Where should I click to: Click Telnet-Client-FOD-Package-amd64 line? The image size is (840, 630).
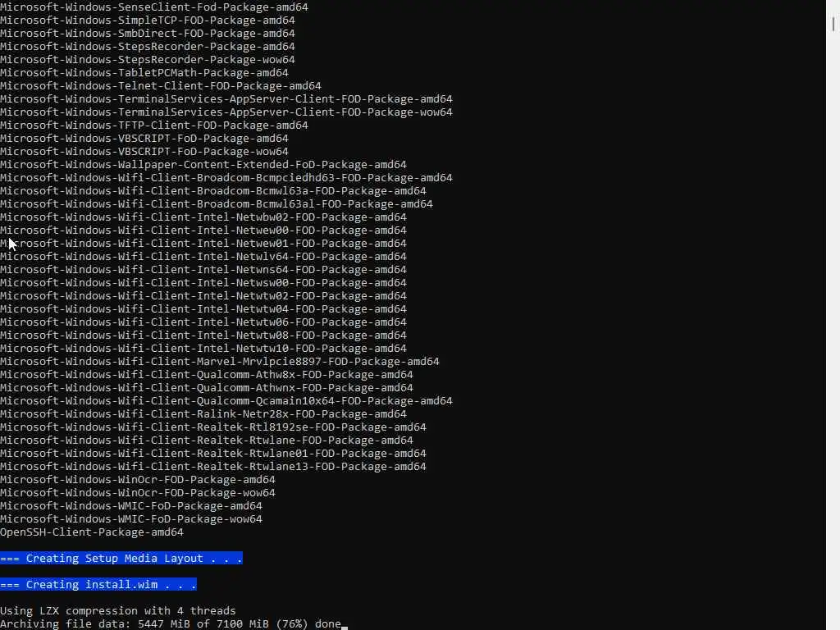(x=161, y=85)
